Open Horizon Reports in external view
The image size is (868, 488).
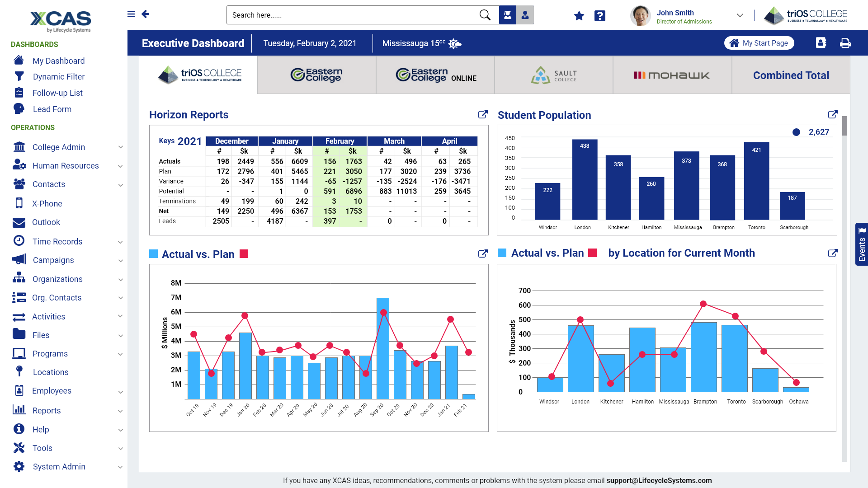point(483,115)
